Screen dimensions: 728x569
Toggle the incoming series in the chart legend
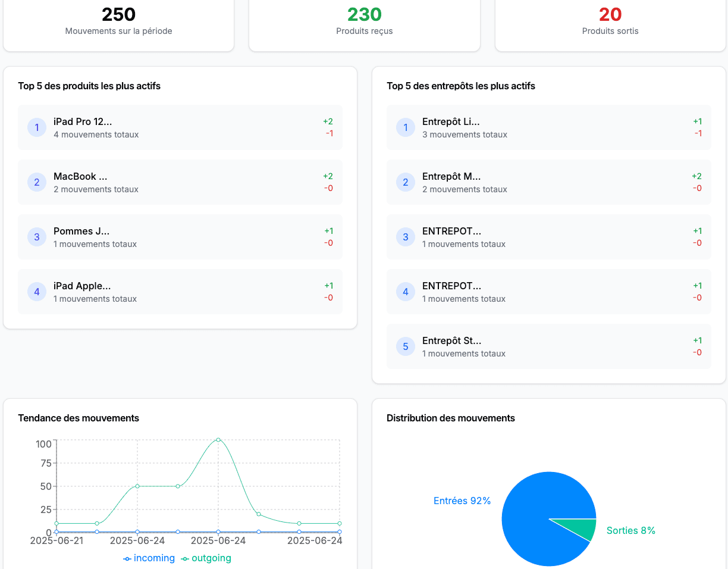click(x=149, y=558)
